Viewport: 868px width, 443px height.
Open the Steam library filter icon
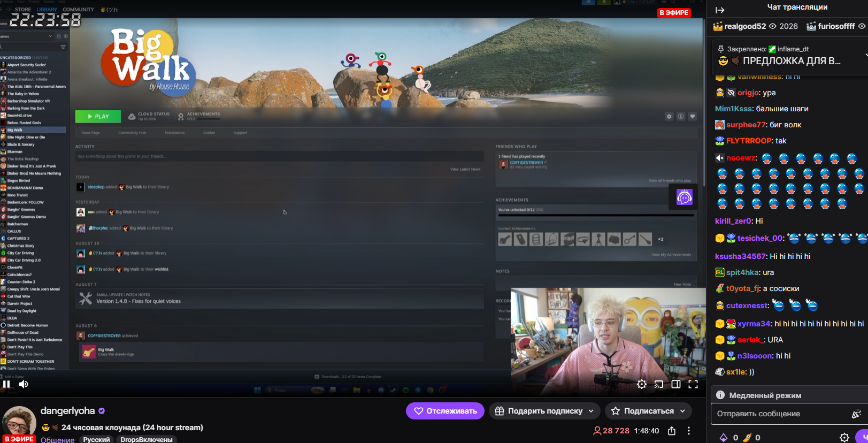tap(63, 47)
